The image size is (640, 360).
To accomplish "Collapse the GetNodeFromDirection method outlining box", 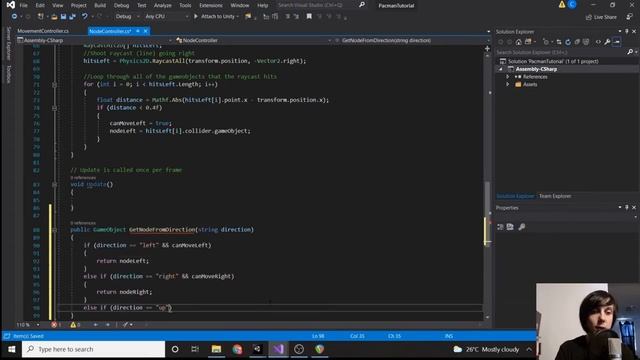I will click(54, 230).
